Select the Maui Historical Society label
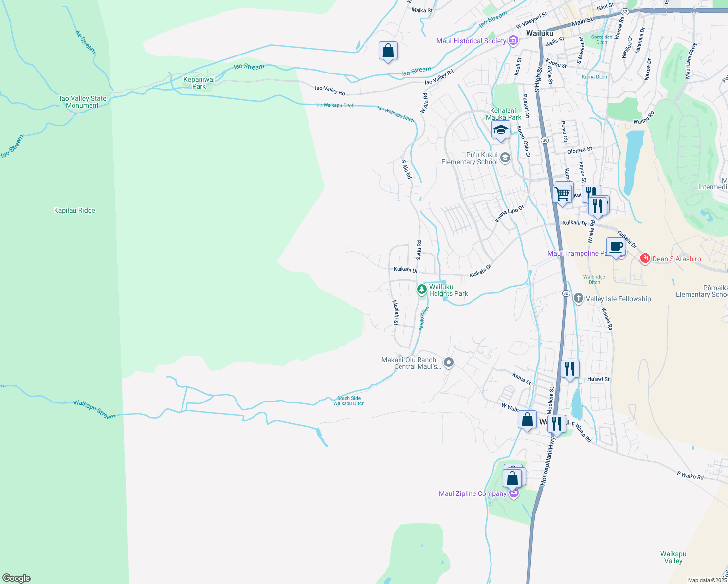Viewport: 728px width, 584px height. (x=471, y=41)
